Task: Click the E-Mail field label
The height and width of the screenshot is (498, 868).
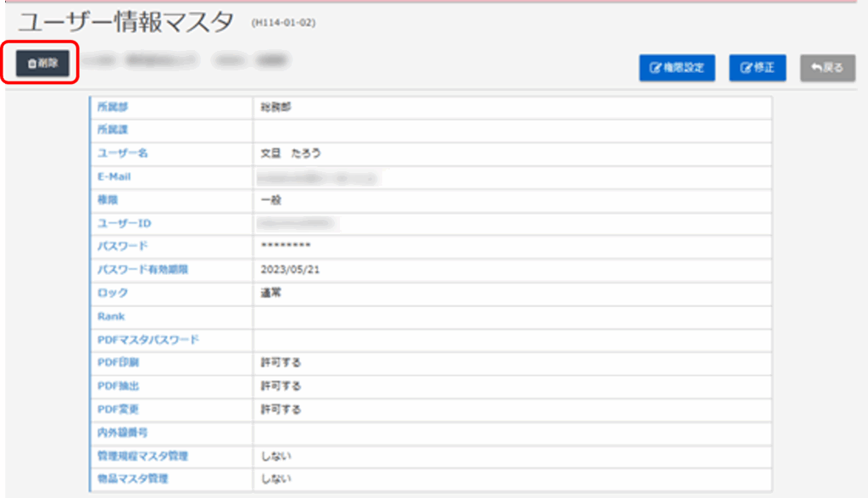Action: [x=114, y=176]
